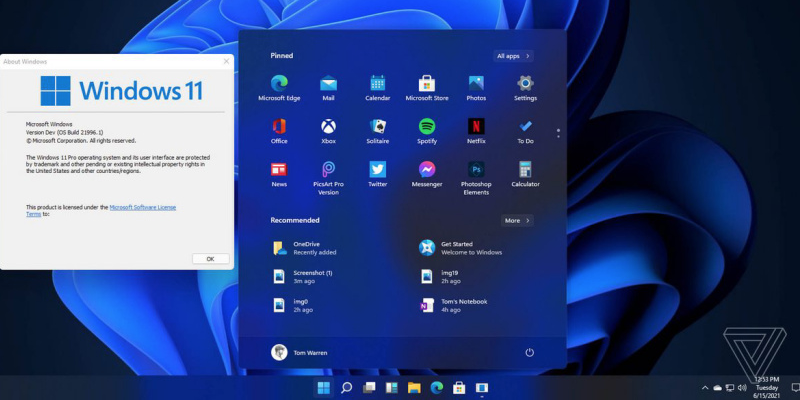Open the Solitaire game
The image size is (800, 400).
click(378, 127)
